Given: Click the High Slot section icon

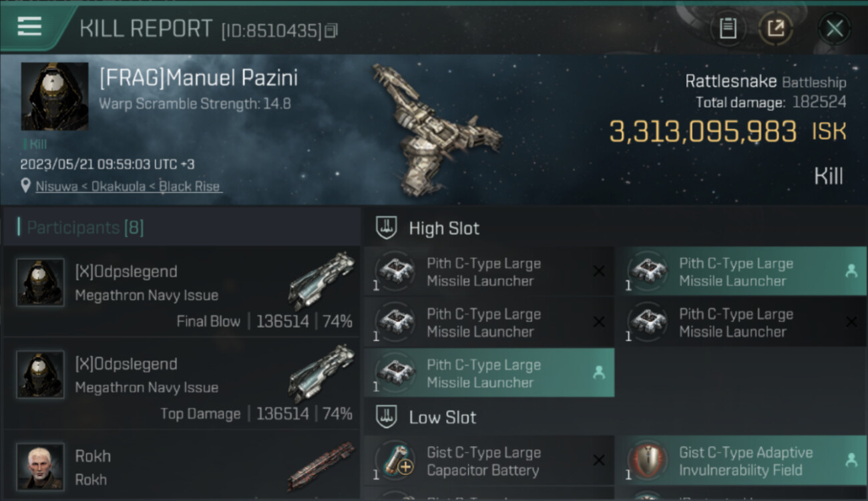Looking at the screenshot, I should 386,228.
